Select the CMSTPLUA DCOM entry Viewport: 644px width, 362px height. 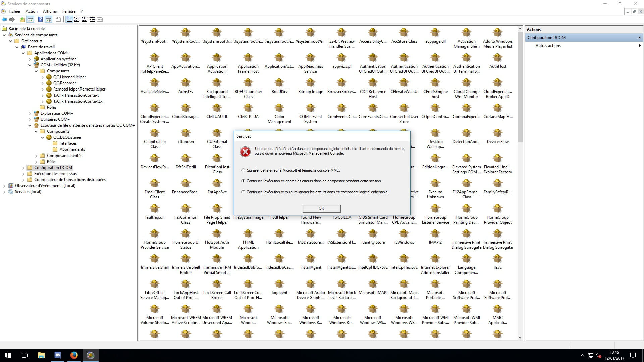click(x=248, y=111)
